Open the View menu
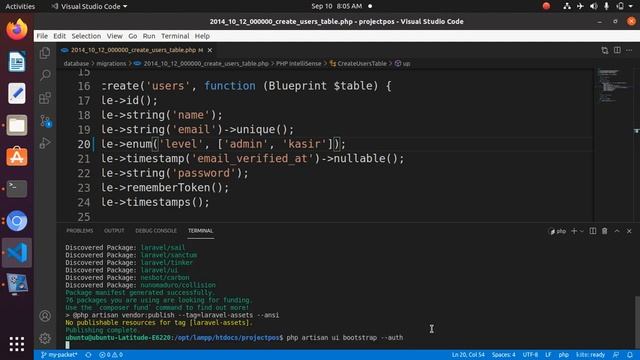 (115, 36)
